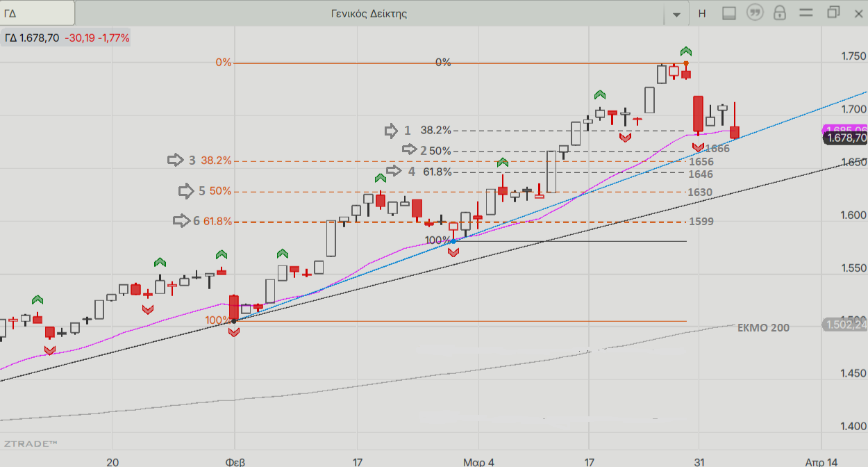Screen dimensions: 868x467
Task: Click the EKMO 200 moving average label
Action: pyautogui.click(x=763, y=327)
